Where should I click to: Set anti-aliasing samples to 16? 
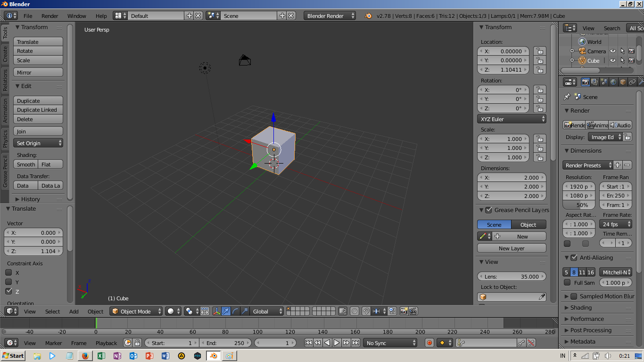click(x=591, y=272)
